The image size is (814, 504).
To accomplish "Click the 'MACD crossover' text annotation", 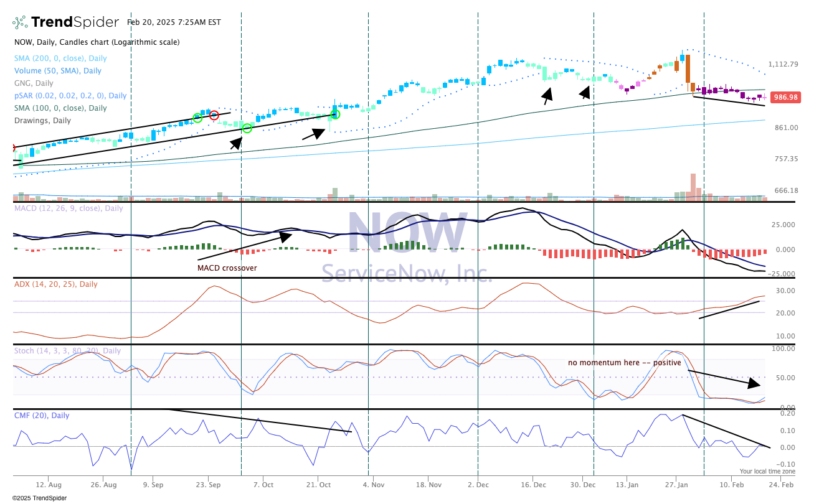I will coord(227,268).
